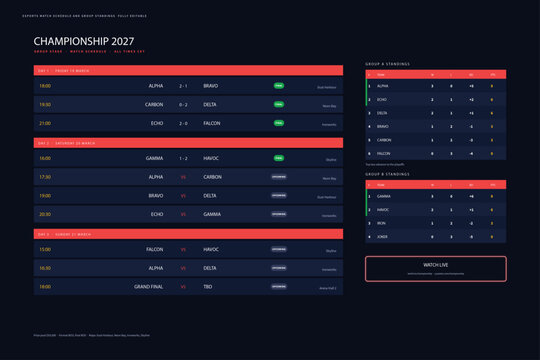This screenshot has width=540, height=360.
Task: Click the Day 2 Saturday header bar
Action: pos(188,143)
